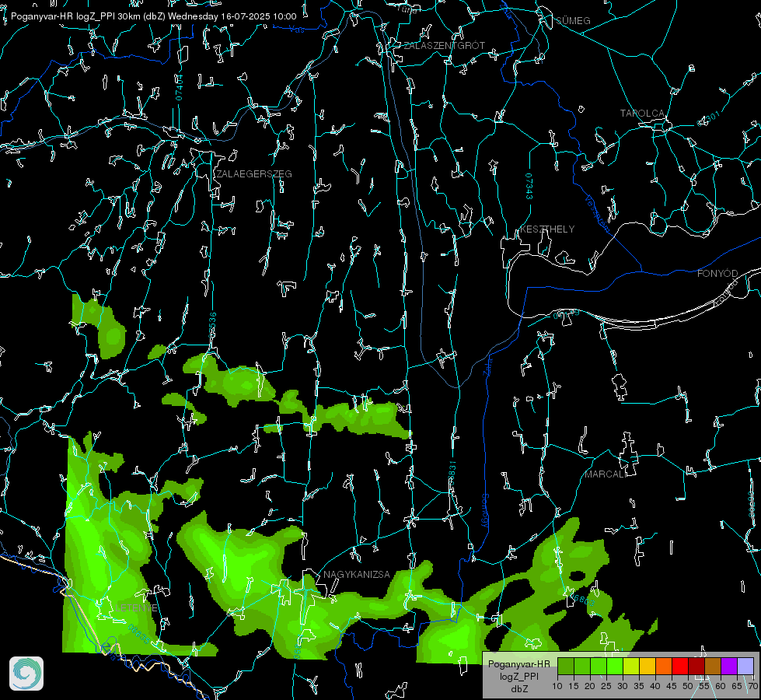The height and width of the screenshot is (700, 761).
Task: Click the swirl logo icon in the corner
Action: tap(26, 674)
